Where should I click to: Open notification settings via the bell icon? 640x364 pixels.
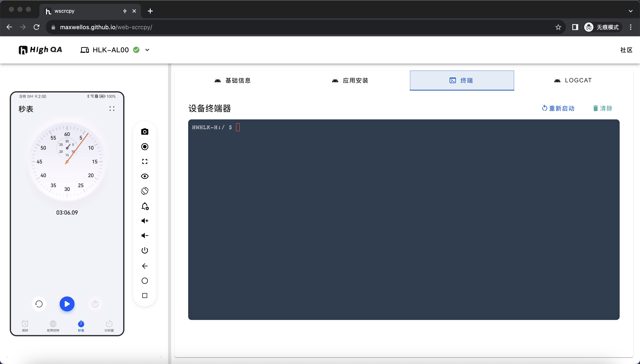tap(145, 206)
